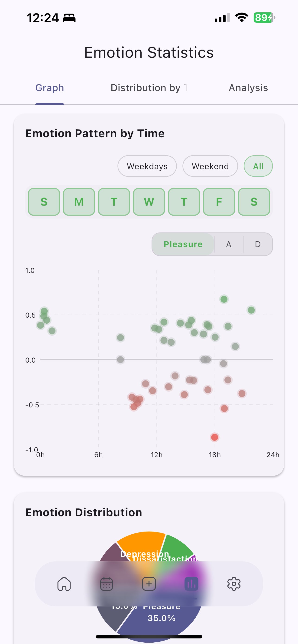Select the A dimension segment
Image resolution: width=298 pixels, height=644 pixels.
[x=228, y=244]
